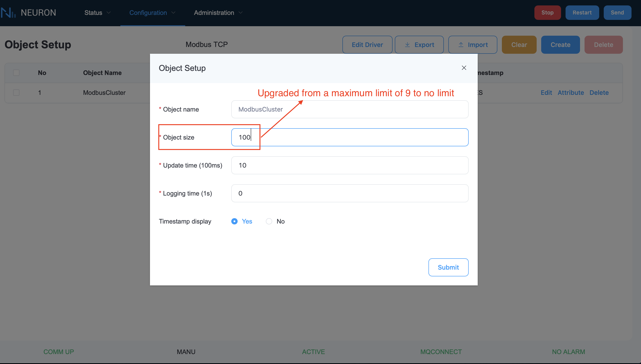Viewport: 641px width, 364px height.
Task: Click the NO ALARM status text
Action: (568, 352)
